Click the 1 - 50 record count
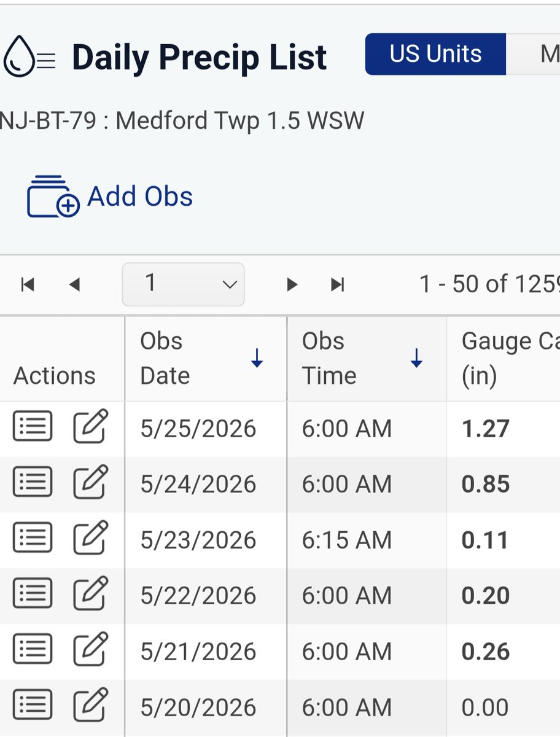The image size is (560, 737). [489, 284]
